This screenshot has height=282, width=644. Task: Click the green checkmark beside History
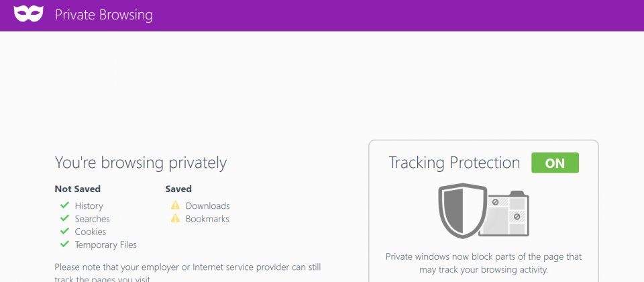point(64,205)
